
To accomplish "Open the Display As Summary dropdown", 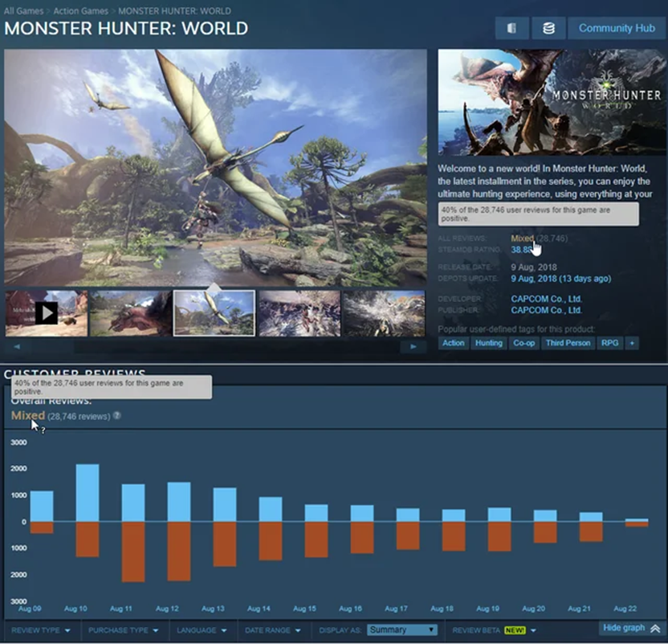I will pyautogui.click(x=402, y=630).
